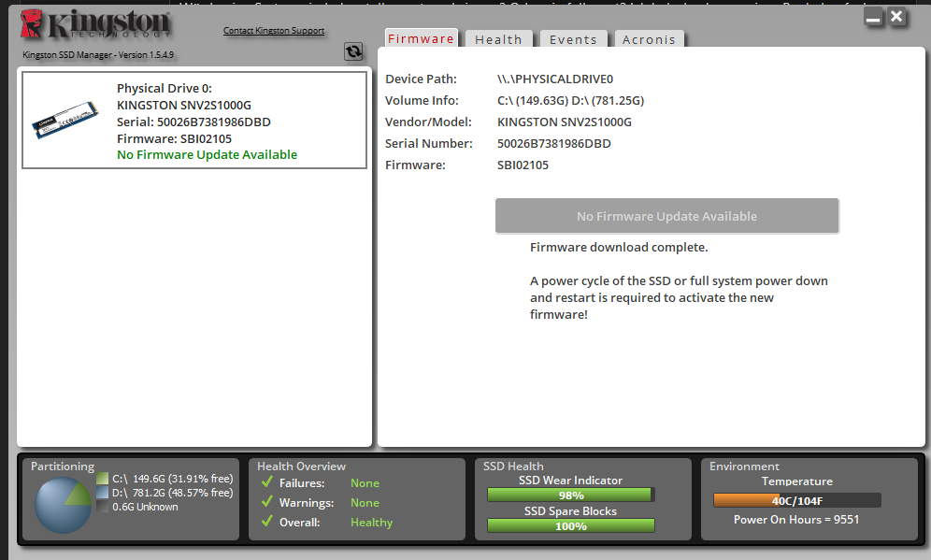The height and width of the screenshot is (560, 931).
Task: Click the \\.\PHYSICALDRIVE0 device path value
Action: (555, 79)
